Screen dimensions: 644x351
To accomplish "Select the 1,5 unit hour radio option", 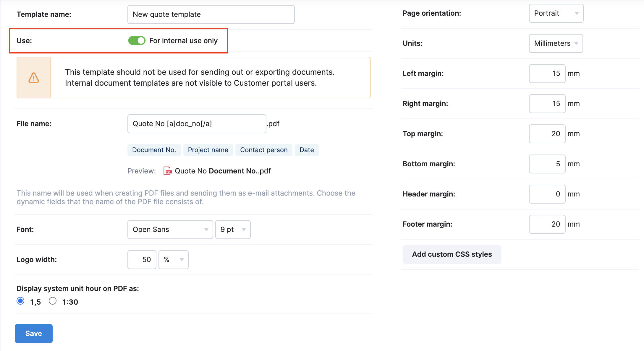I will [x=20, y=301].
